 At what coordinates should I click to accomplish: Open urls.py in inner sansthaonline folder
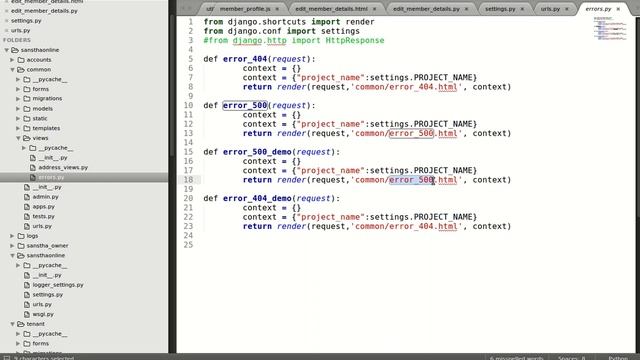42,304
